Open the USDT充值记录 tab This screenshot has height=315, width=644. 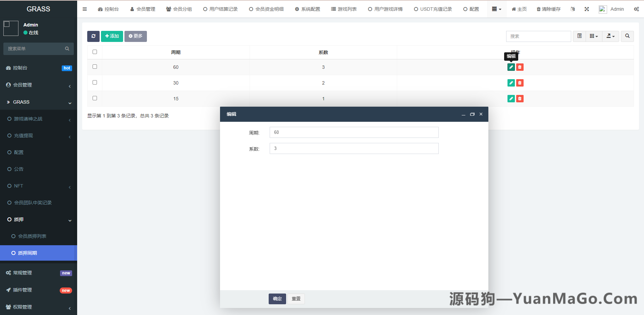pyautogui.click(x=433, y=9)
